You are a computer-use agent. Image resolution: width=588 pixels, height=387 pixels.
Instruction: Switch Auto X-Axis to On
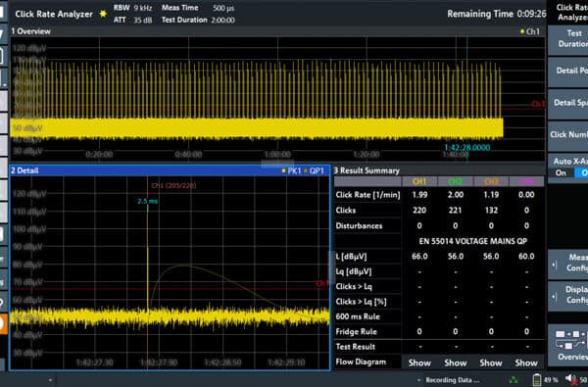tap(561, 172)
